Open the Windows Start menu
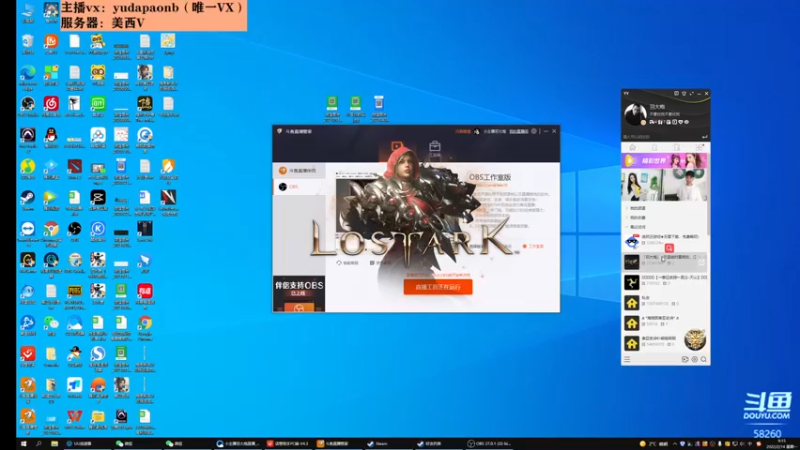Screen dimensions: 800x450 pos(23,444)
